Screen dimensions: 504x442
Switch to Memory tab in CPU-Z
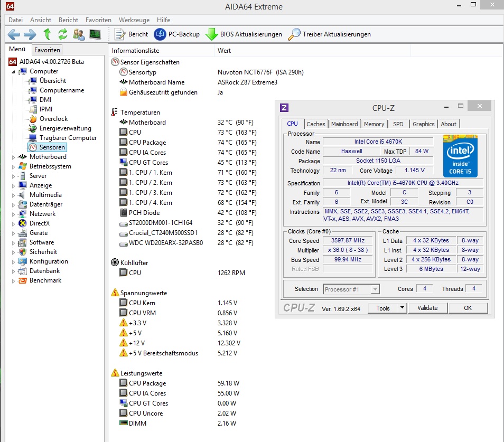(374, 124)
